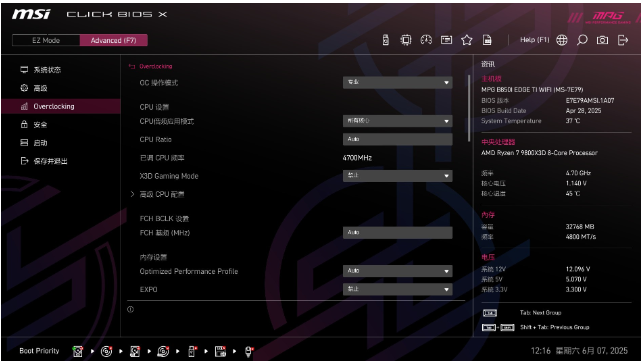This screenshot has width=643, height=364.
Task: Click Help (F1)
Action: (534, 40)
